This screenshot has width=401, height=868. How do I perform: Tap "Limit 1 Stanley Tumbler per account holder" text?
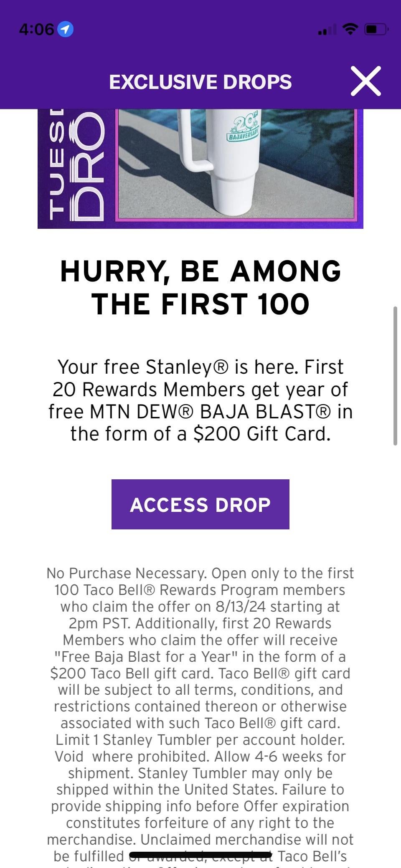pos(200,740)
